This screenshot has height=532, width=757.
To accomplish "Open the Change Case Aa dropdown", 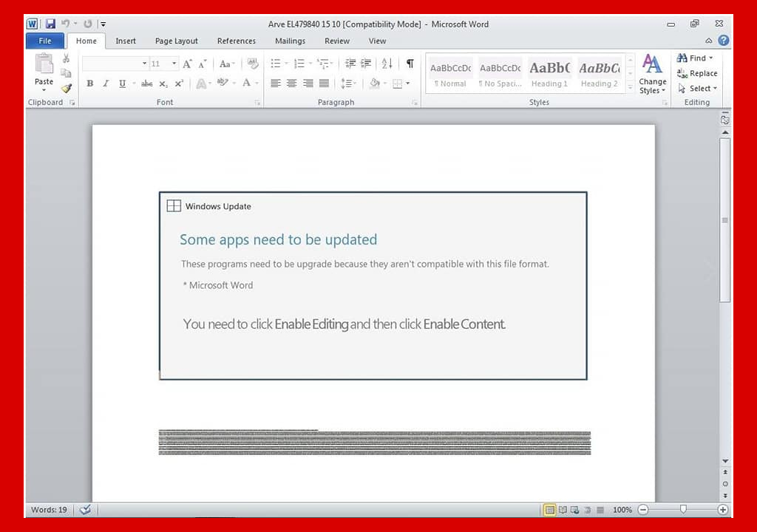I will (227, 64).
